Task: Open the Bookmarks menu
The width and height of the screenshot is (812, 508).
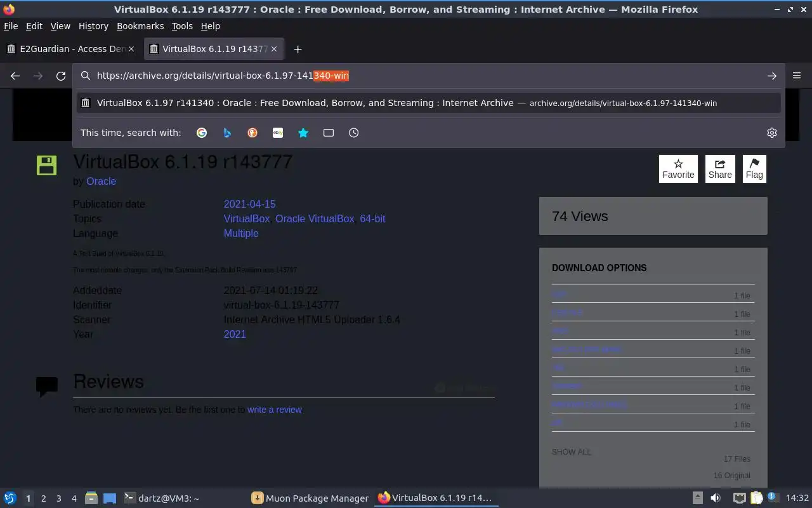Action: pyautogui.click(x=140, y=26)
